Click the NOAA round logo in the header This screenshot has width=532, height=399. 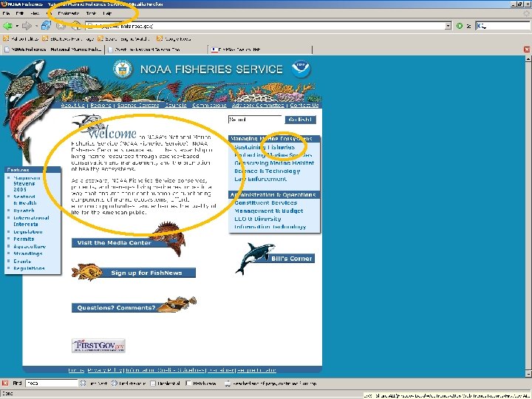pos(301,69)
